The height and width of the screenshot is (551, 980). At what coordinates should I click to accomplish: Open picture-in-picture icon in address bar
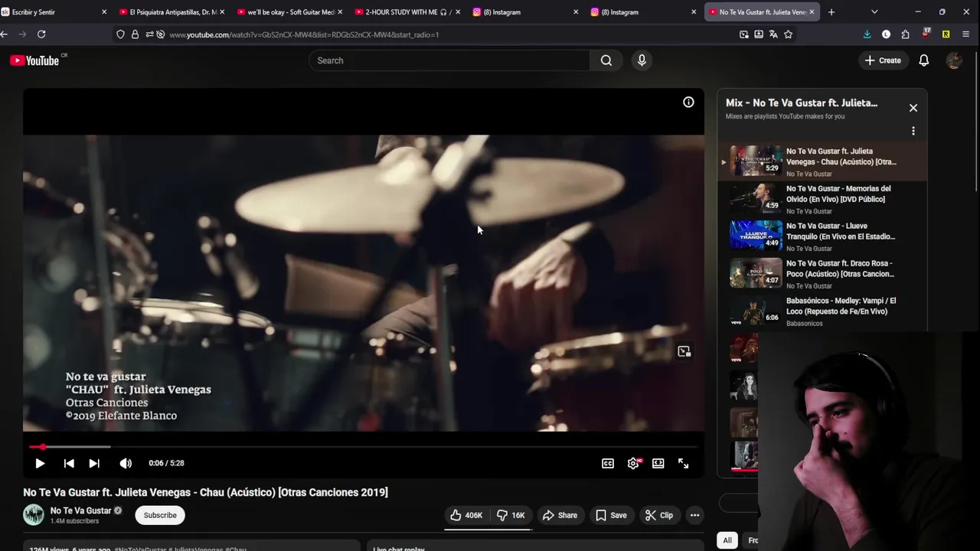744,34
